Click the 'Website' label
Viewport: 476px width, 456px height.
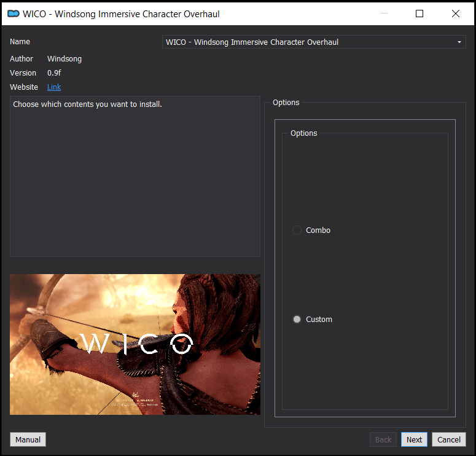[24, 87]
